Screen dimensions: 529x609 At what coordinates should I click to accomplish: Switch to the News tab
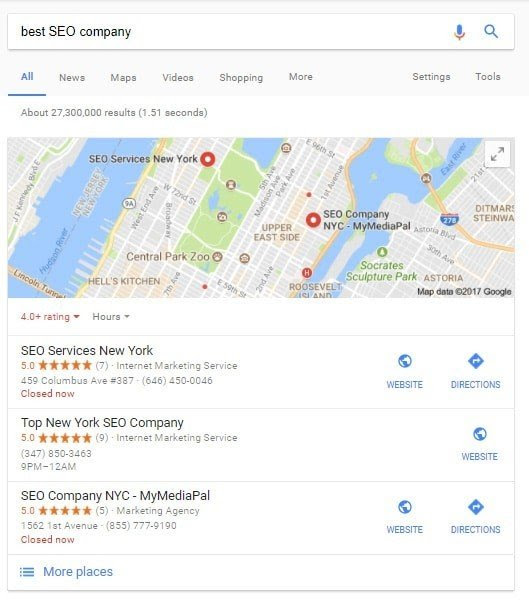click(72, 77)
